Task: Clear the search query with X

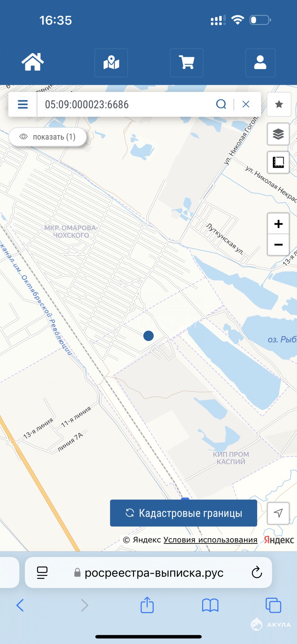Action: pos(246,104)
